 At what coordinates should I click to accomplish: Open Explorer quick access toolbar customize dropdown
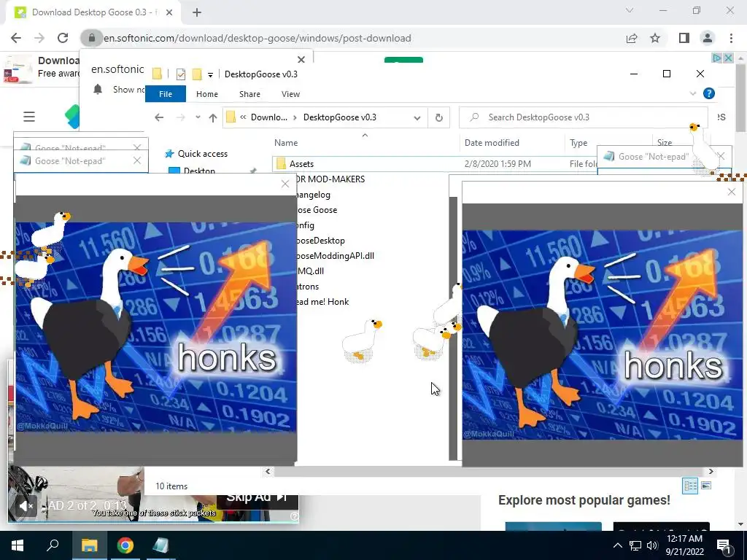pos(210,74)
